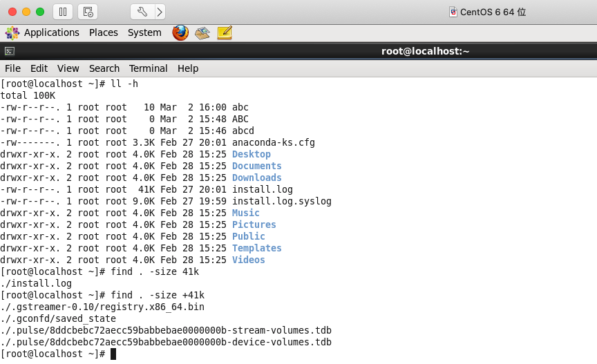Image resolution: width=597 pixels, height=364 pixels.
Task: Click the registry.x86_64.bin result line
Action: 102,307
